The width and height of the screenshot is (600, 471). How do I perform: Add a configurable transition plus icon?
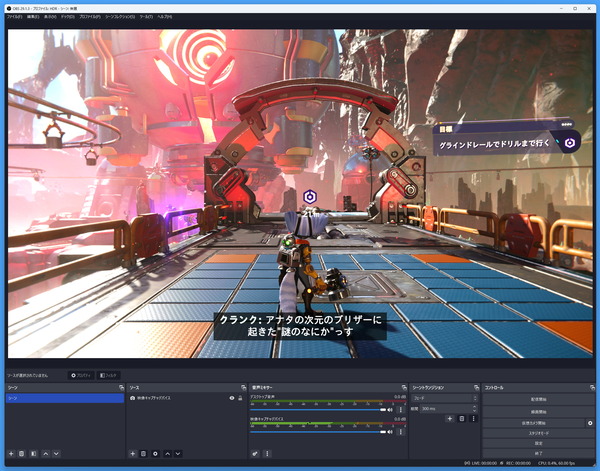point(450,419)
